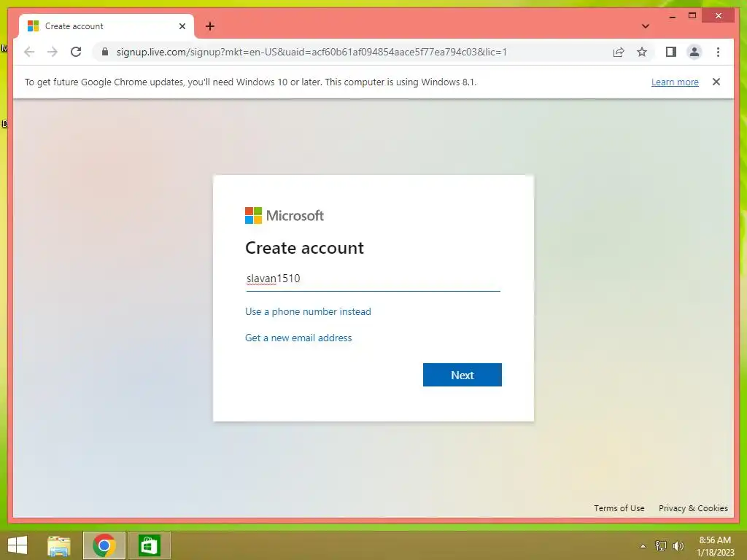Image resolution: width=747 pixels, height=560 pixels.
Task: Submit with the Next button
Action: click(462, 375)
